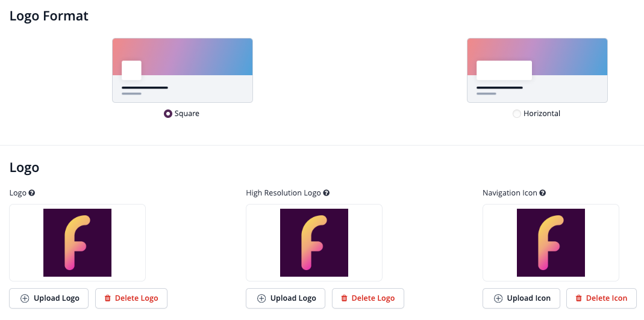Click the Delete Icon button
644x320 pixels.
(x=601, y=298)
